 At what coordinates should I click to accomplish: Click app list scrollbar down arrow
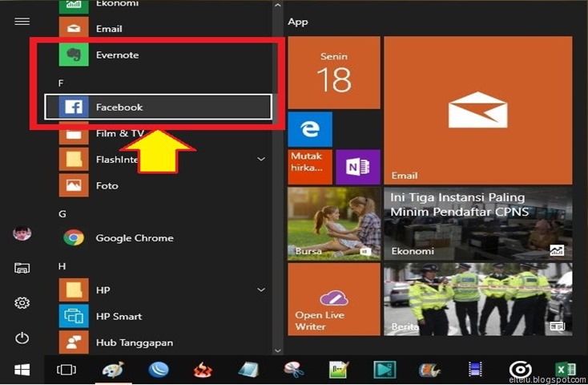click(277, 351)
